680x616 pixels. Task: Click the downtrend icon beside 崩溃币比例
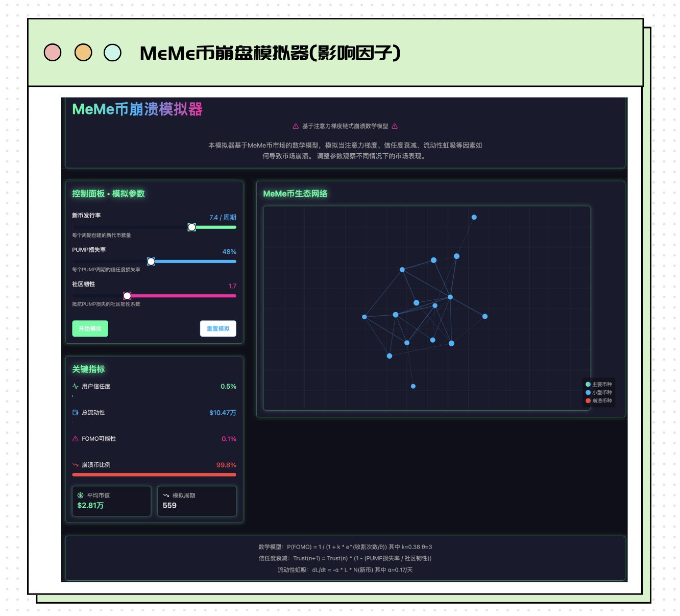[x=76, y=465]
